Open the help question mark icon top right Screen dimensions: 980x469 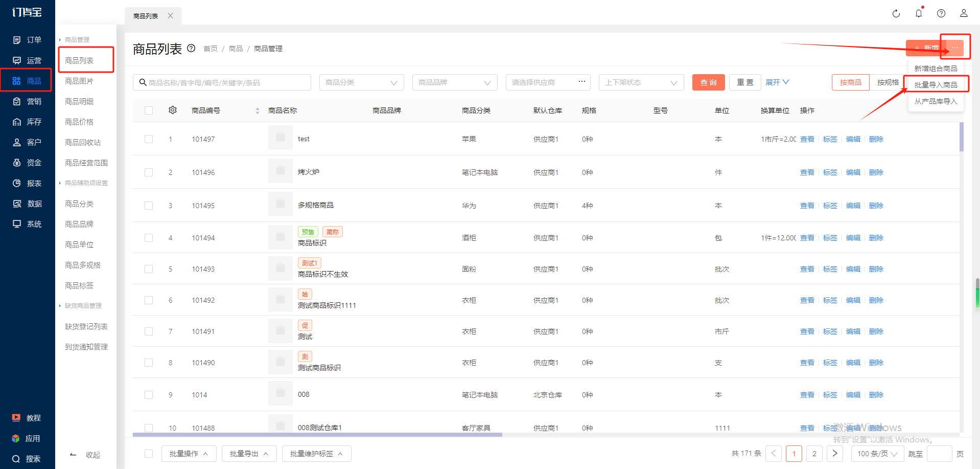941,13
